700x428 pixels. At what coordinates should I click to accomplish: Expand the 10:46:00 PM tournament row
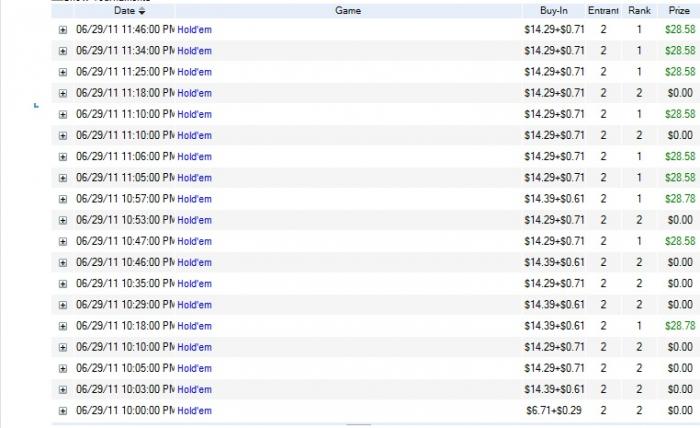pos(63,262)
